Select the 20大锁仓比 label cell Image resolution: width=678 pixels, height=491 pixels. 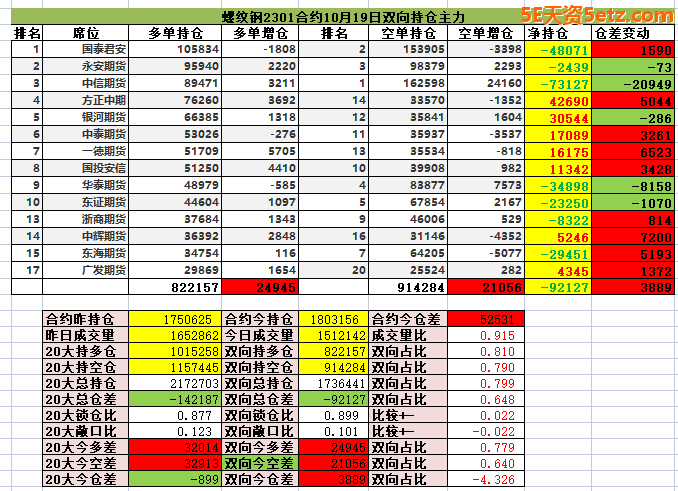[x=86, y=415]
